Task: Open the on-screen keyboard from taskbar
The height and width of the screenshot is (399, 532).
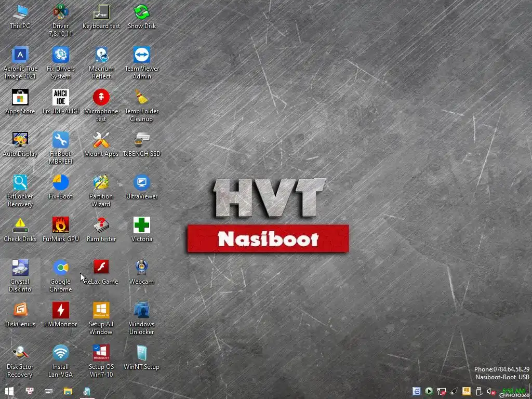Action: [49, 391]
